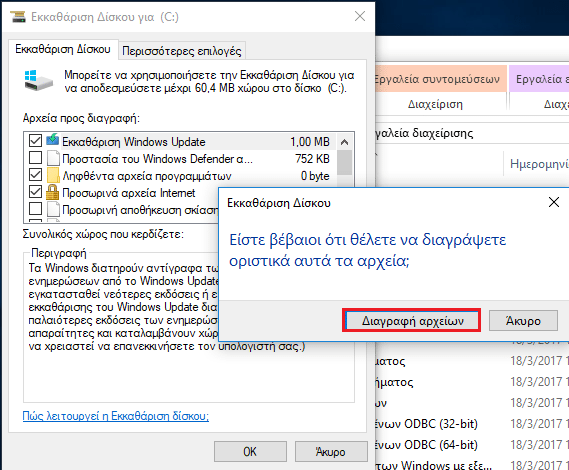
Task: Open Εργαλεία συντομεύσεων ribbon tab in Explorer
Action: 441,78
